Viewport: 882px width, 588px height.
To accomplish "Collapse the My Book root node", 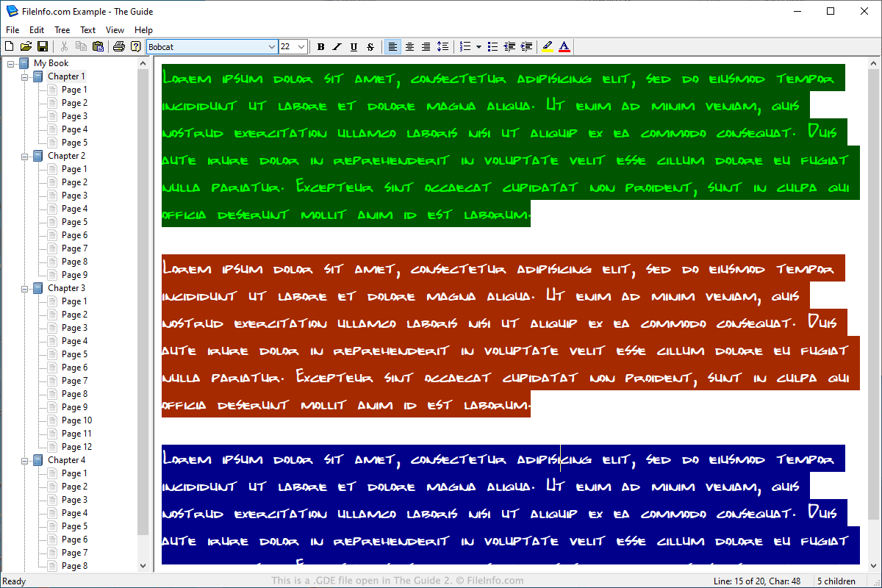I will tap(11, 63).
